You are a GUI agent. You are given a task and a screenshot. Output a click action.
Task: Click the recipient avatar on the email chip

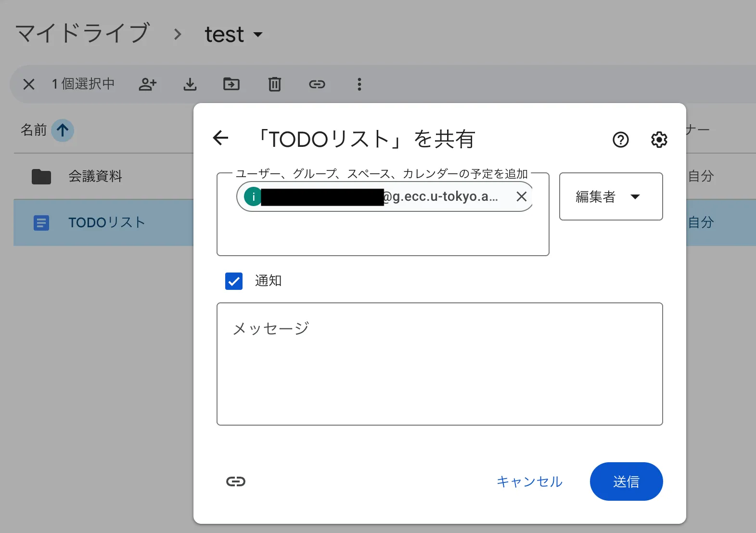pyautogui.click(x=253, y=196)
